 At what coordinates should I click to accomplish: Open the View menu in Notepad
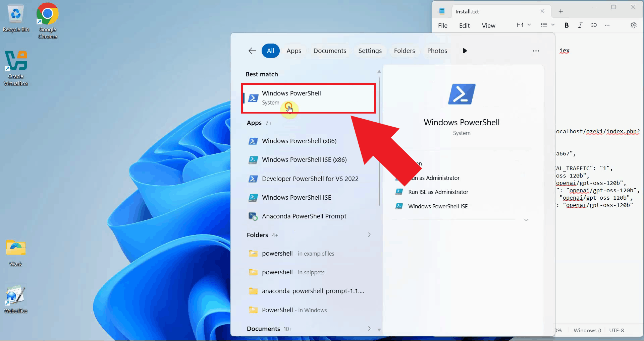488,25
